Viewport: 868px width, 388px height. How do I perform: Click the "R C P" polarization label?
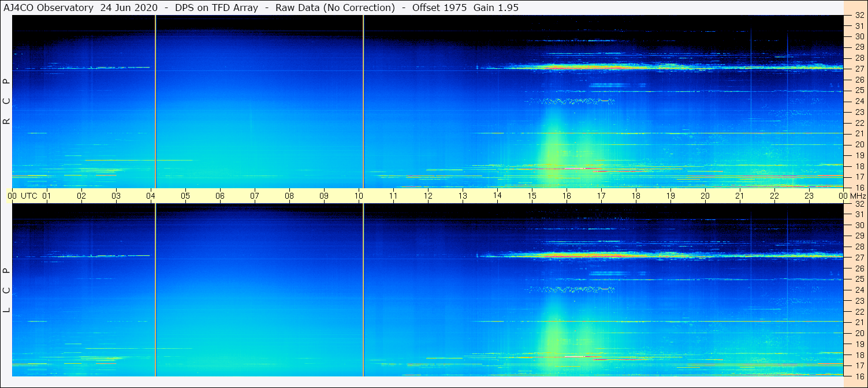(x=6, y=102)
